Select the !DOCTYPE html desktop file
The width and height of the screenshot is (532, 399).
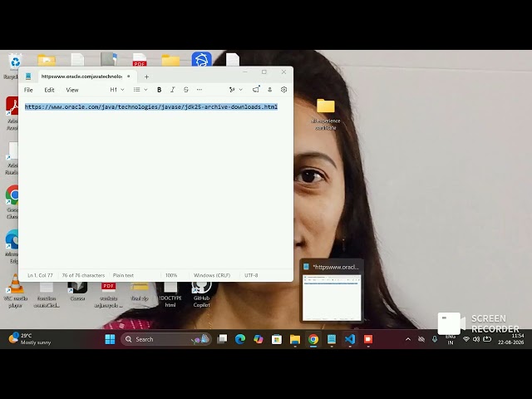(170, 294)
